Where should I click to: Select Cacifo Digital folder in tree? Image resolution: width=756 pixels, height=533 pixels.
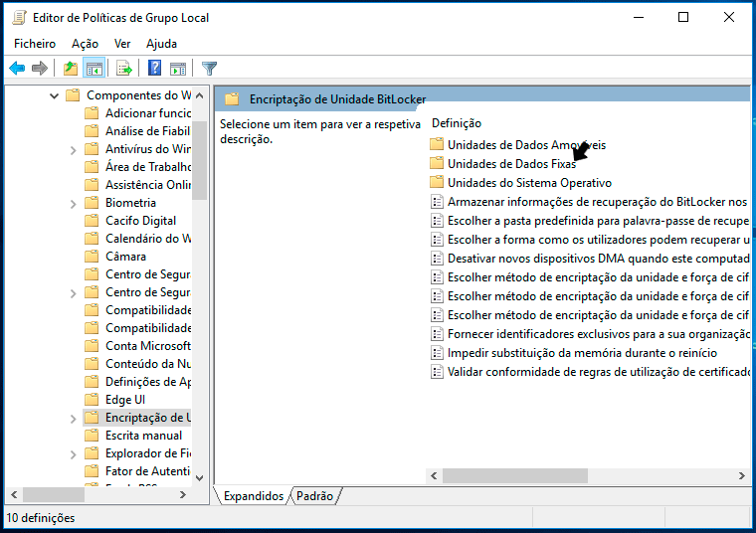tap(130, 220)
